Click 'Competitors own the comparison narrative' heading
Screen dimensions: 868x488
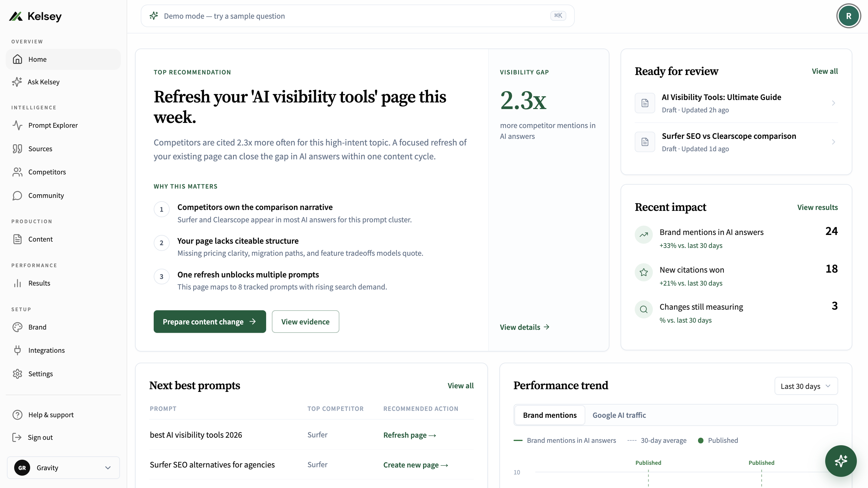click(255, 207)
